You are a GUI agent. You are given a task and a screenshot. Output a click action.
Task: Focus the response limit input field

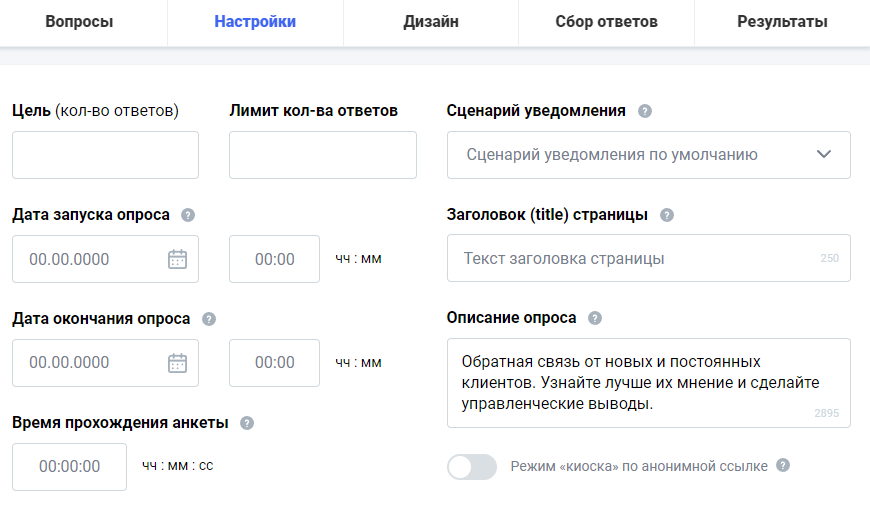pyautogui.click(x=322, y=155)
